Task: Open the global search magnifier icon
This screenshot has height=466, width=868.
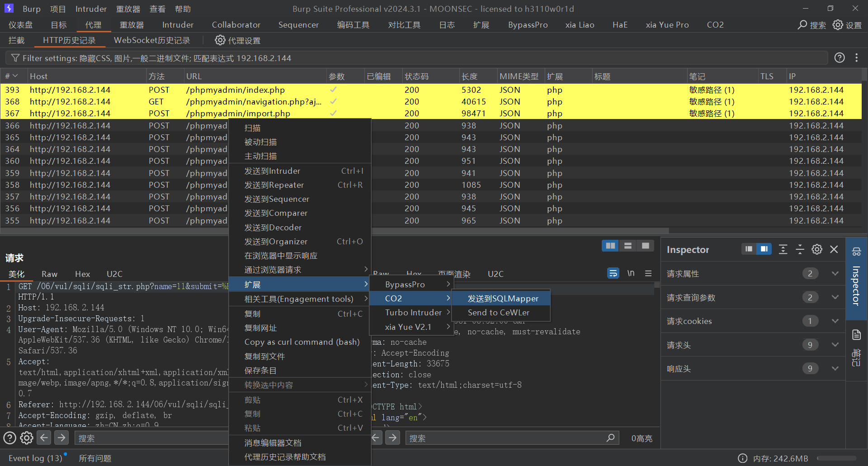Action: (802, 25)
